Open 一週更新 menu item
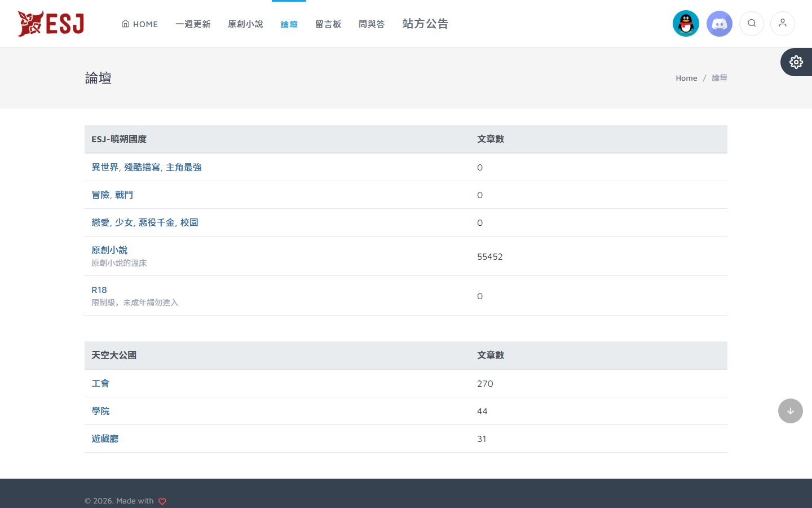This screenshot has width=812, height=508. pos(193,24)
